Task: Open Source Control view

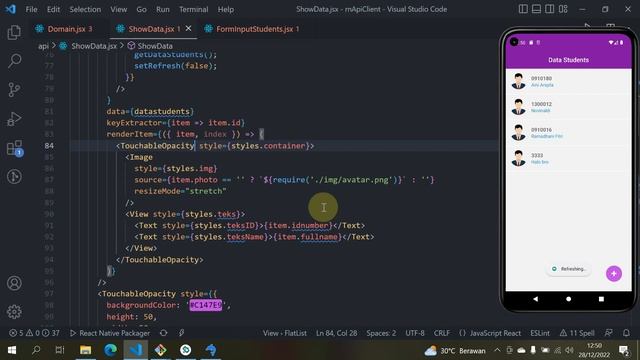Action: (x=14, y=89)
